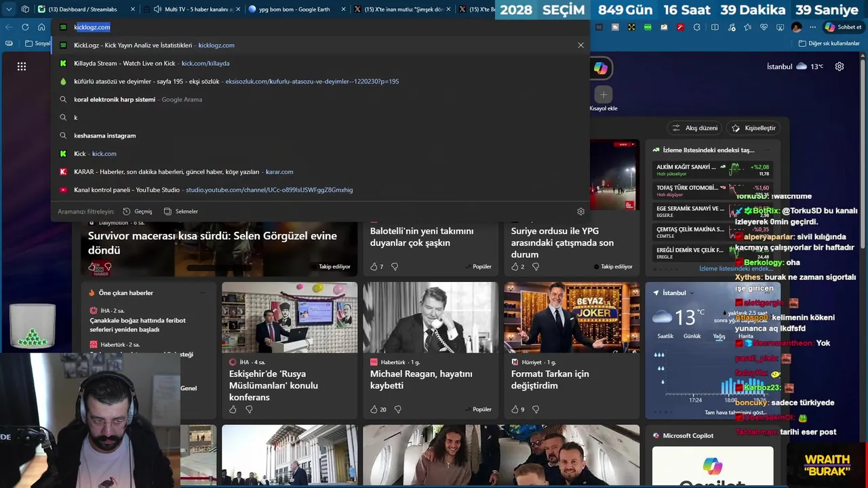Remove the KickLogz suggestion with X
868x488 pixels.
580,45
